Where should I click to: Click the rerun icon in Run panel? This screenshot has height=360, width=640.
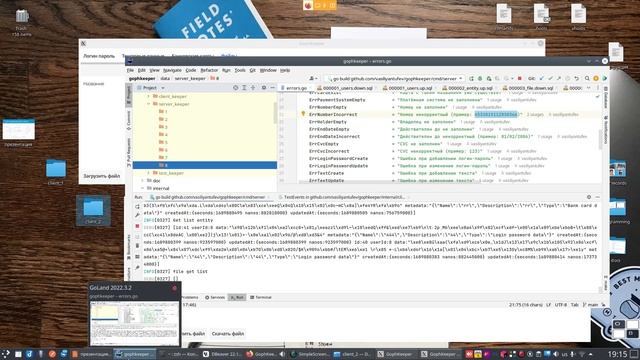click(x=137, y=207)
